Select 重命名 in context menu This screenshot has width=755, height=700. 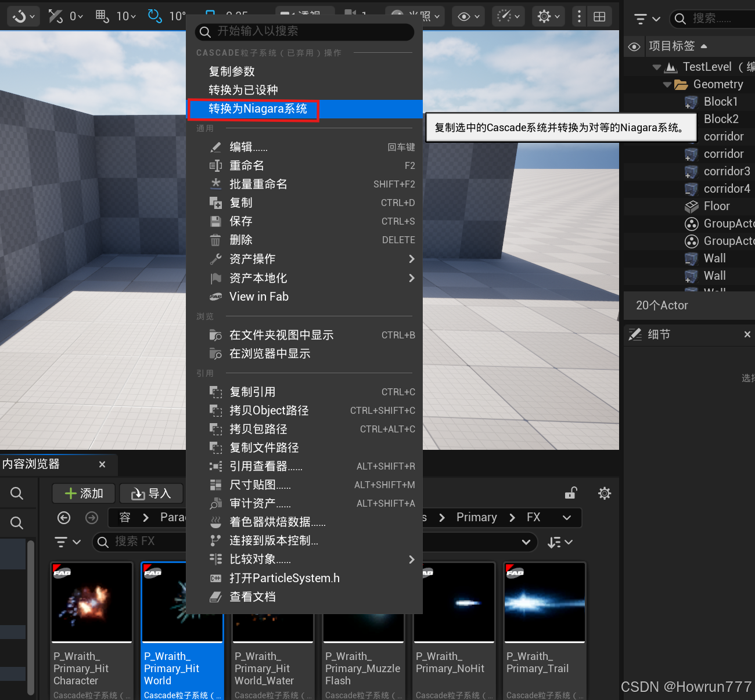(247, 165)
